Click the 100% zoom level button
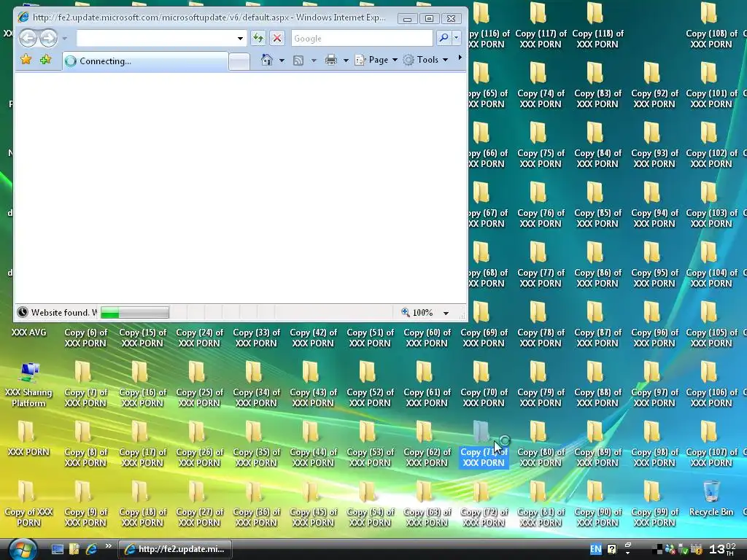Image resolution: width=747 pixels, height=560 pixels. [x=418, y=312]
